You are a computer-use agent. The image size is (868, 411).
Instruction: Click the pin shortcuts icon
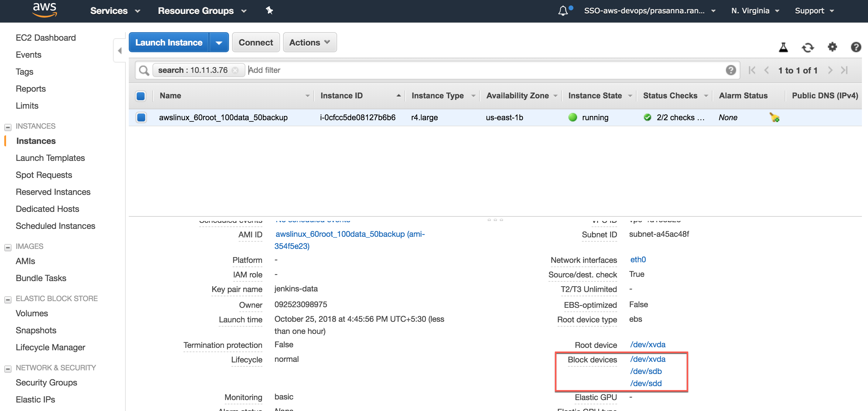pos(269,10)
